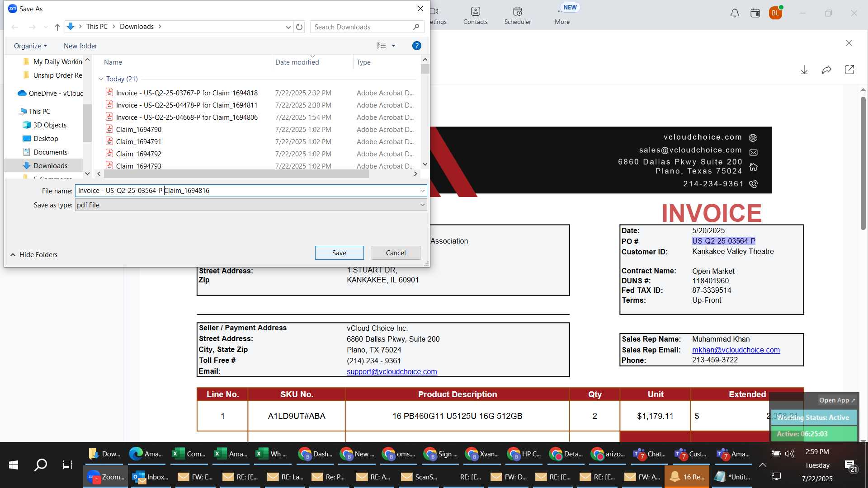Open the Outlook Inbox taskbar button

pos(150,477)
